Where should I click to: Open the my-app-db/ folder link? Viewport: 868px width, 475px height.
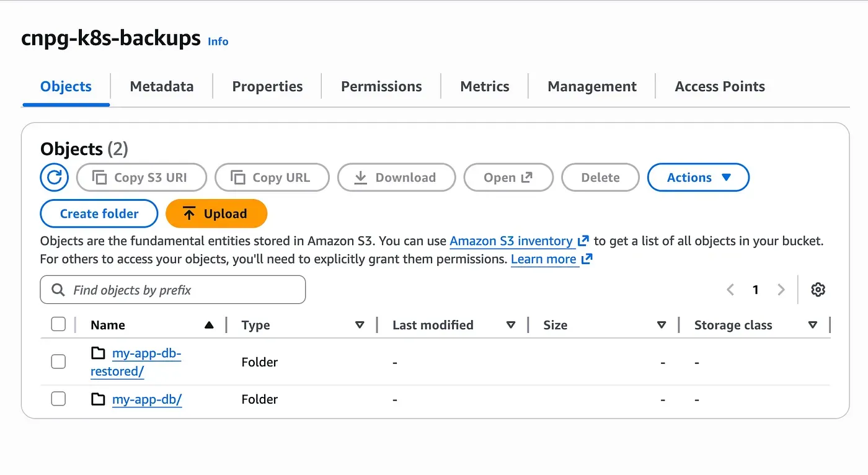click(x=147, y=399)
